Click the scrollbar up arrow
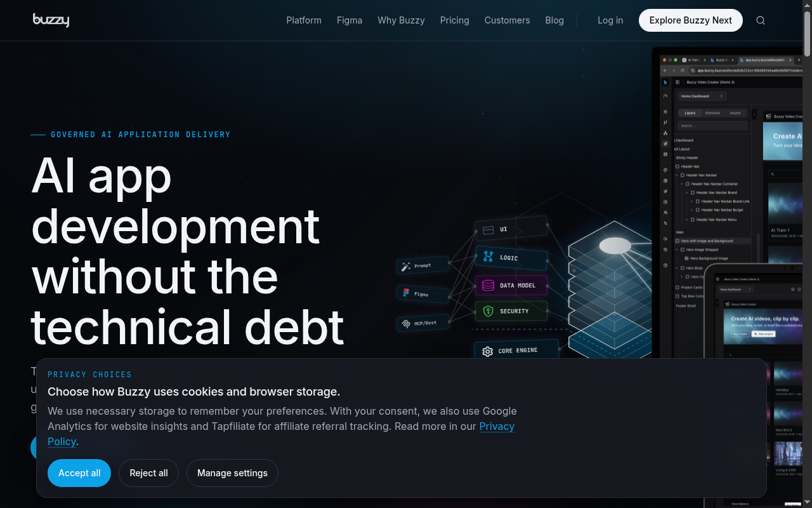This screenshot has width=812, height=508. point(807,5)
